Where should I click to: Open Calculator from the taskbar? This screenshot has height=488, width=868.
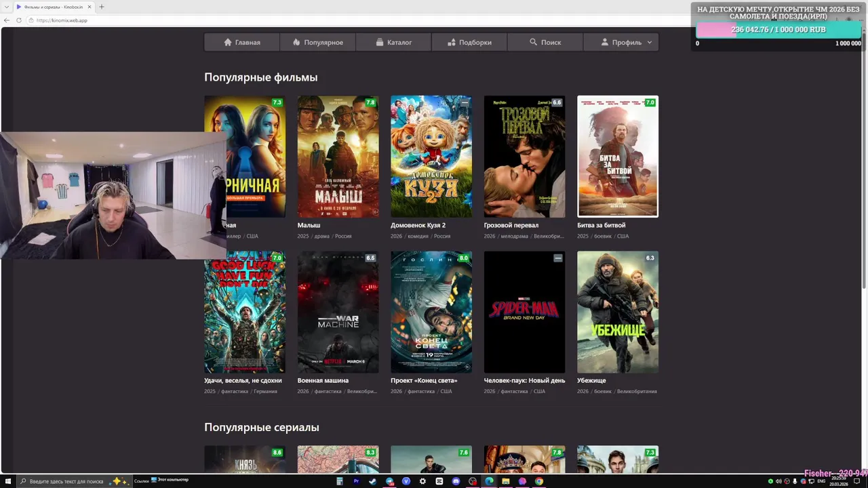[x=339, y=481]
